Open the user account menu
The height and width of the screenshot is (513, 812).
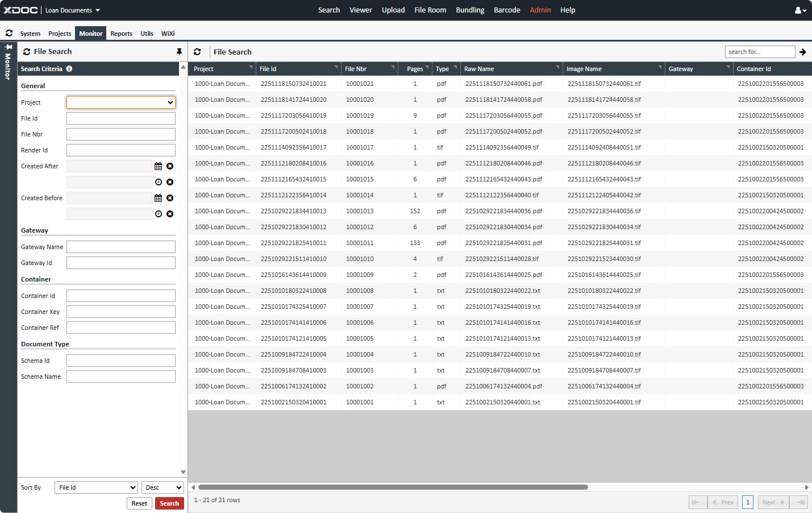[x=800, y=10]
